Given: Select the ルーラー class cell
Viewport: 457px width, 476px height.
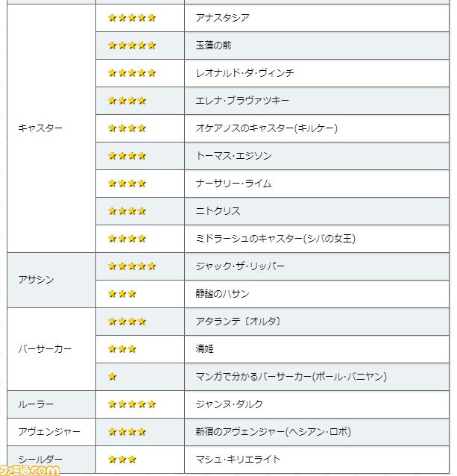Looking at the screenshot, I should click(51, 404).
